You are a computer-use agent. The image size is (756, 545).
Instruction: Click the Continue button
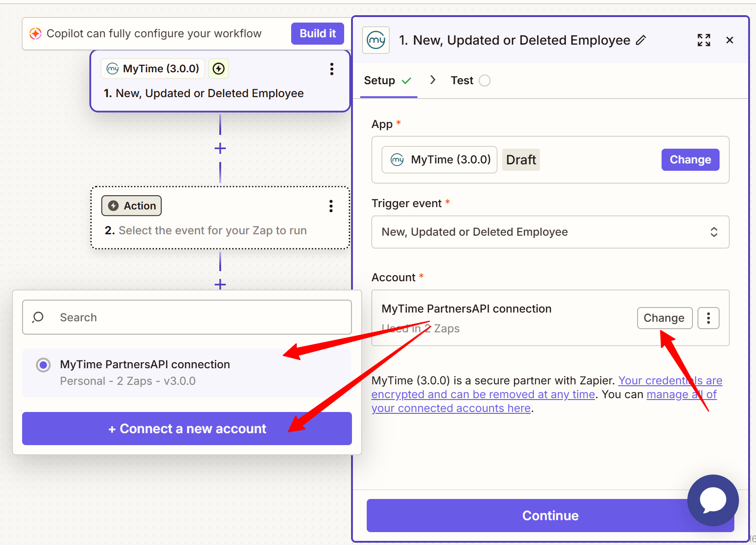[551, 516]
